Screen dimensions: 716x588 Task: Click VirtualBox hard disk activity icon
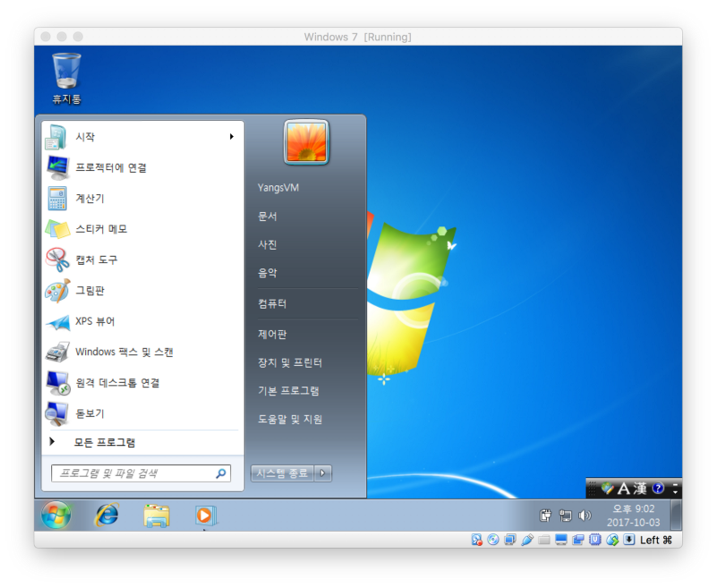coord(477,540)
